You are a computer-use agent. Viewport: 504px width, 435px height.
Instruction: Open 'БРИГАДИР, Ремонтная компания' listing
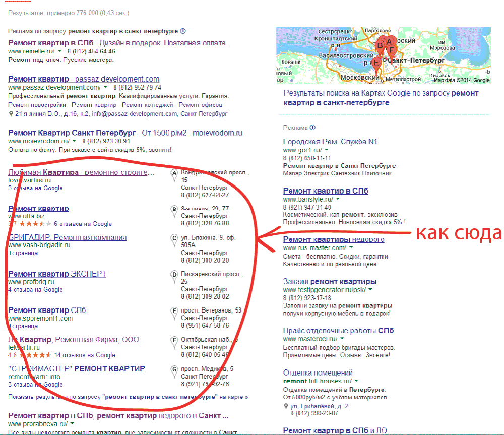click(67, 237)
